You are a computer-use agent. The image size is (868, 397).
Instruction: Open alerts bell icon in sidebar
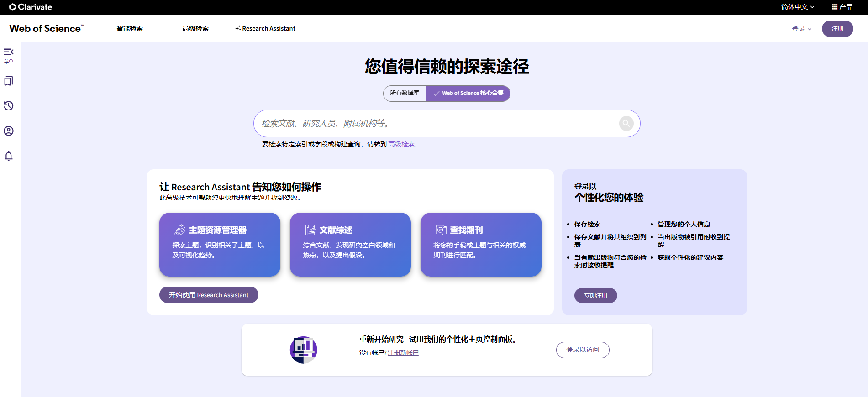click(x=9, y=156)
